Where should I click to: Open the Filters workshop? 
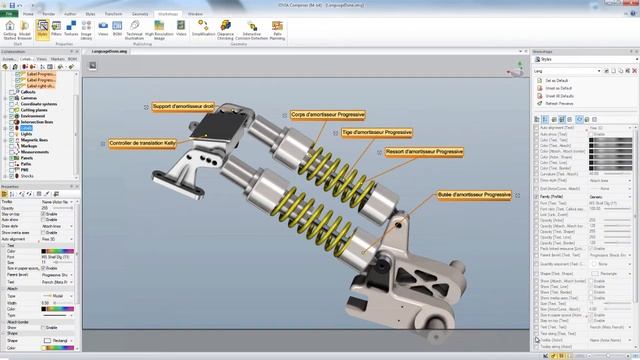(56, 29)
